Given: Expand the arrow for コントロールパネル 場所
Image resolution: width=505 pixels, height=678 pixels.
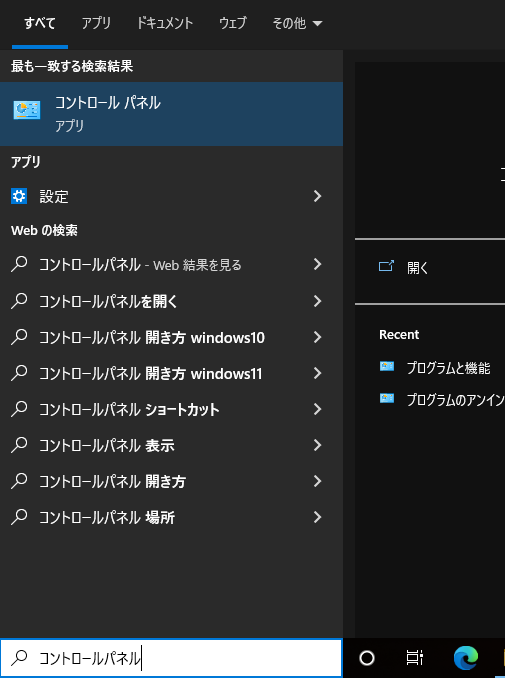Looking at the screenshot, I should pyautogui.click(x=318, y=517).
